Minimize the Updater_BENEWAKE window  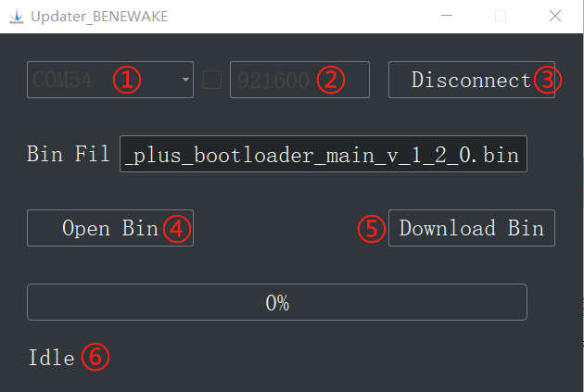447,16
